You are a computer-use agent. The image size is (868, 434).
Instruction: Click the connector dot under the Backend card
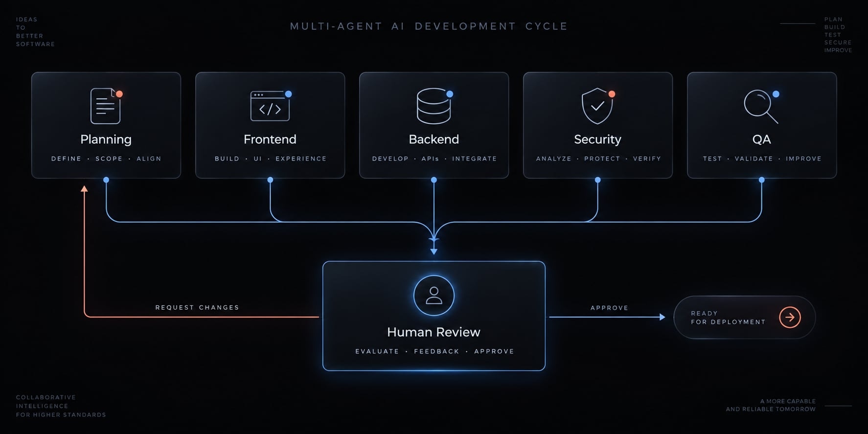pyautogui.click(x=434, y=180)
